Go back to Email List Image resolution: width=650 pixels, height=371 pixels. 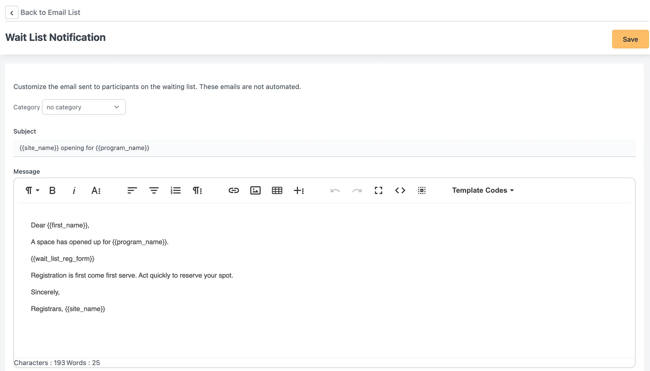click(x=43, y=12)
